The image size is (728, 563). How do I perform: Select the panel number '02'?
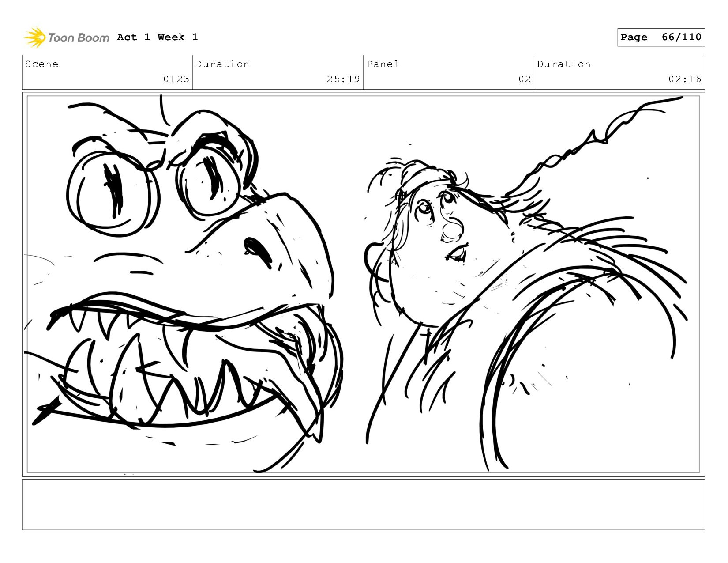pos(525,79)
